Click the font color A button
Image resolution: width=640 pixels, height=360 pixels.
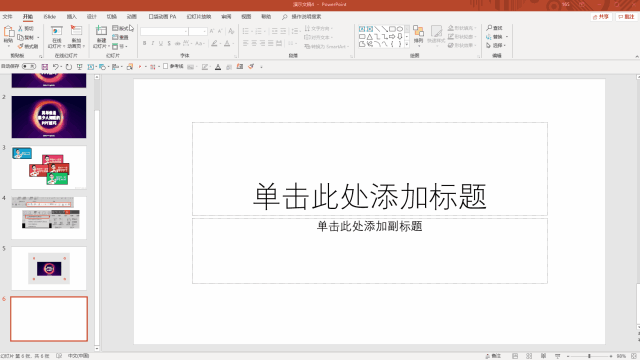pyautogui.click(x=227, y=43)
